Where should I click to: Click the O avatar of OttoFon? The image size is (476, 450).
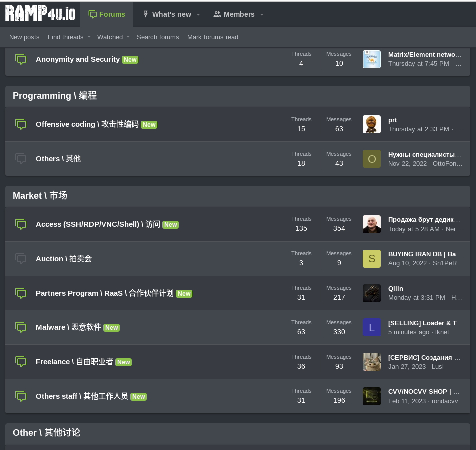point(372,159)
